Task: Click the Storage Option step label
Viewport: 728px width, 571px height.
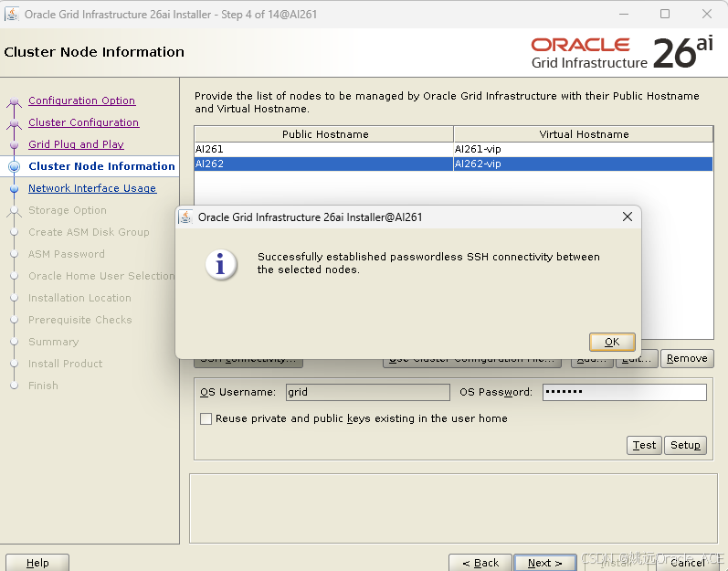Action: point(68,210)
